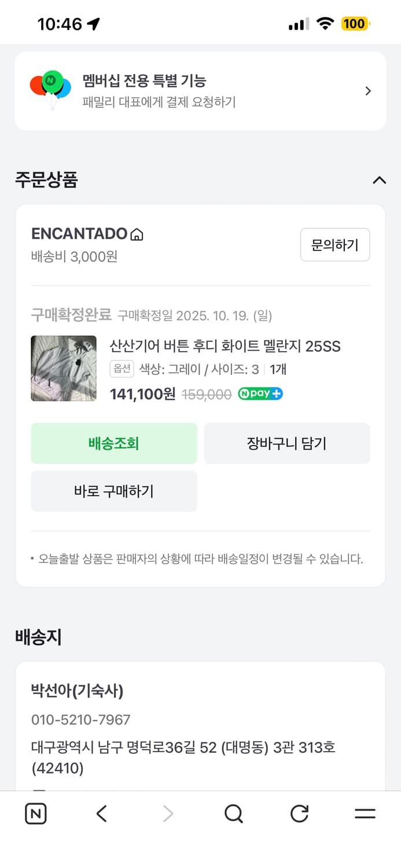Add item to cart with 장바구니 담기

[287, 443]
